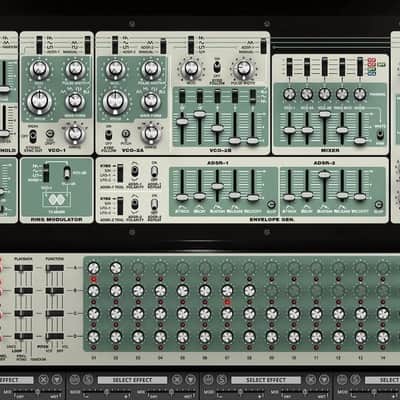Click sequencer row C step 05 knob

(183, 313)
